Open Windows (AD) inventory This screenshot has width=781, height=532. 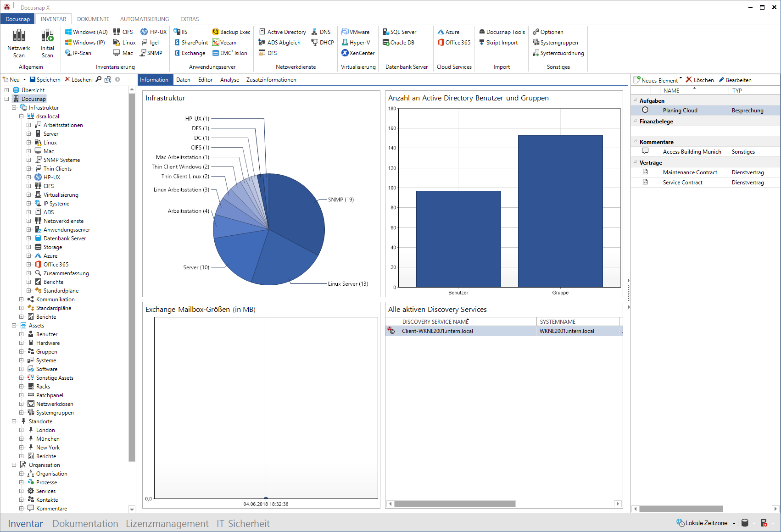[86, 32]
